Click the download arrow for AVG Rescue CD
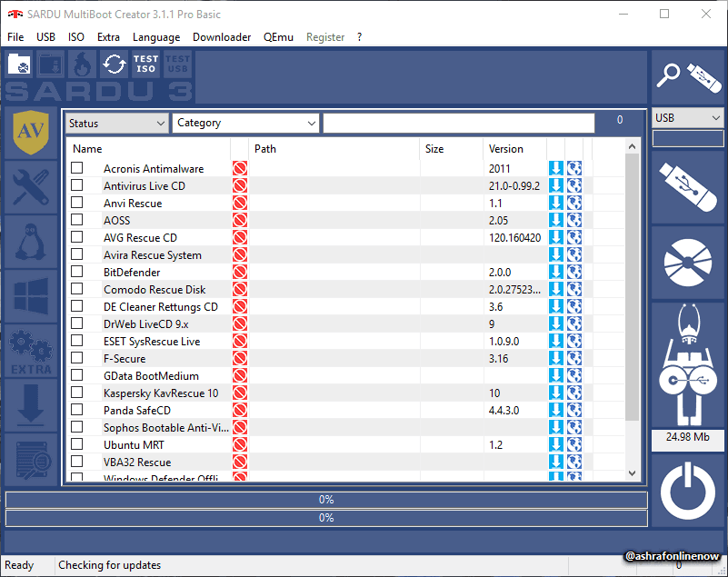Screen dimensions: 728x577 click(555, 238)
